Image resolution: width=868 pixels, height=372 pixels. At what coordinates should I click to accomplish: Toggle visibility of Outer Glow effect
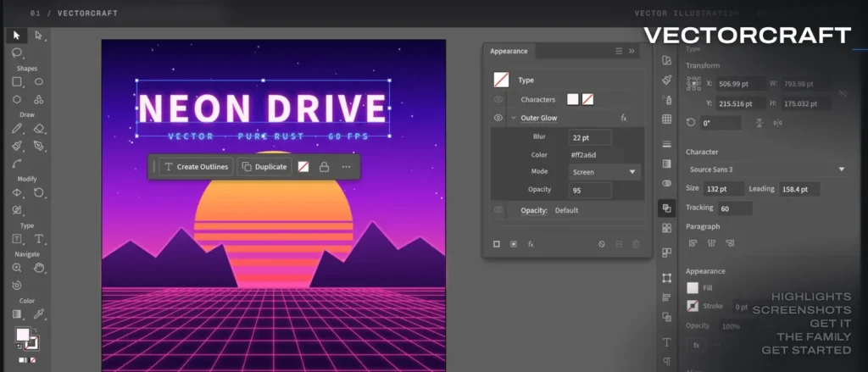(x=498, y=118)
